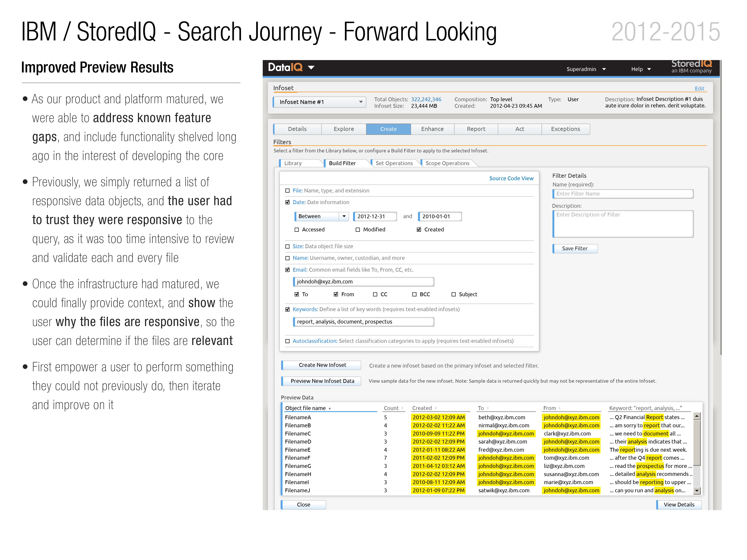This screenshot has height=560, width=747.
Task: Click total objects count 322,242,346
Action: [x=426, y=99]
